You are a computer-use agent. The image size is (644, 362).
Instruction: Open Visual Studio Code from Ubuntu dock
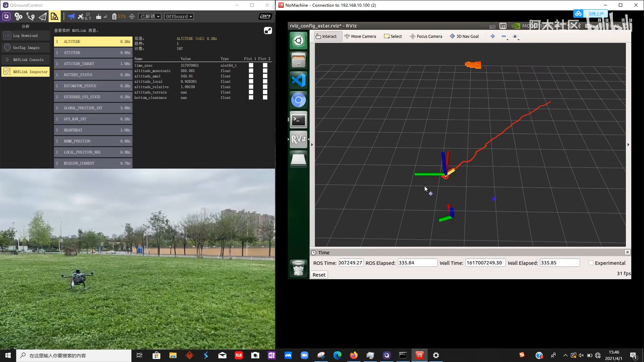(x=298, y=80)
